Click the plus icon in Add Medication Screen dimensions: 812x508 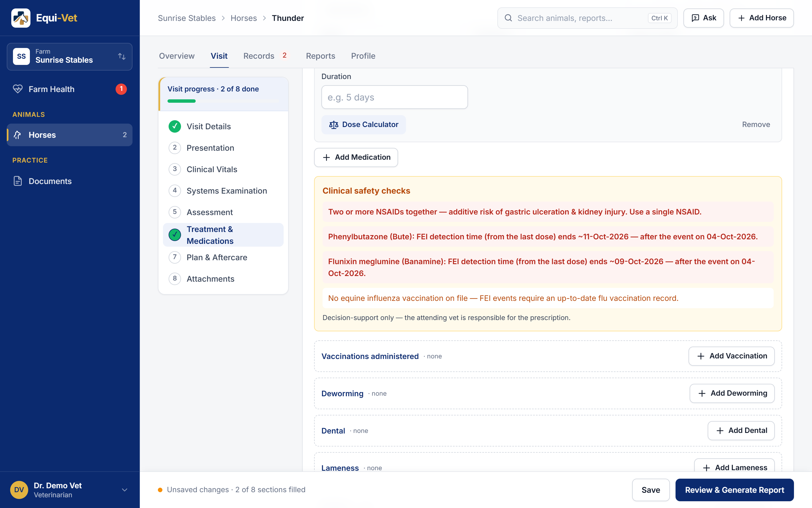click(x=326, y=157)
